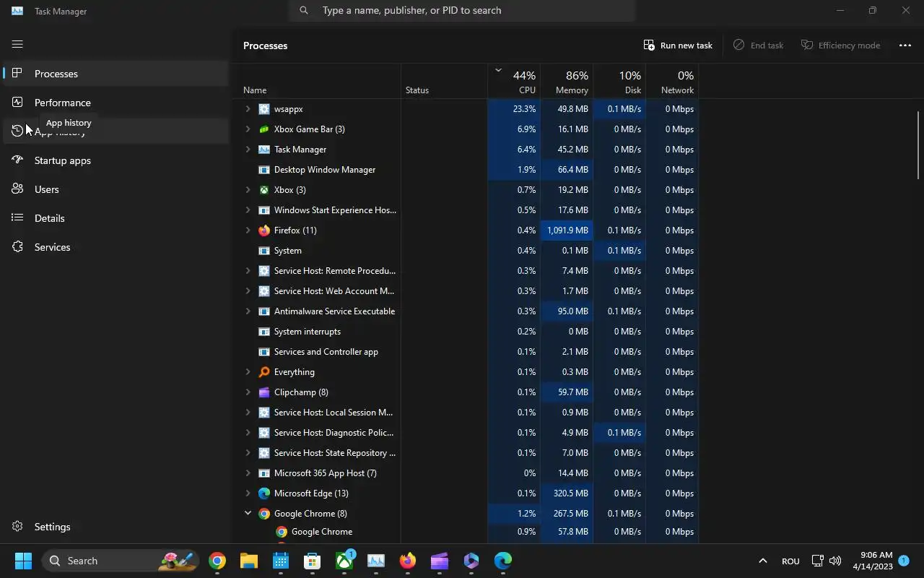924x578 pixels.
Task: Open Microsoft Edge from the taskbar
Action: coord(503,561)
